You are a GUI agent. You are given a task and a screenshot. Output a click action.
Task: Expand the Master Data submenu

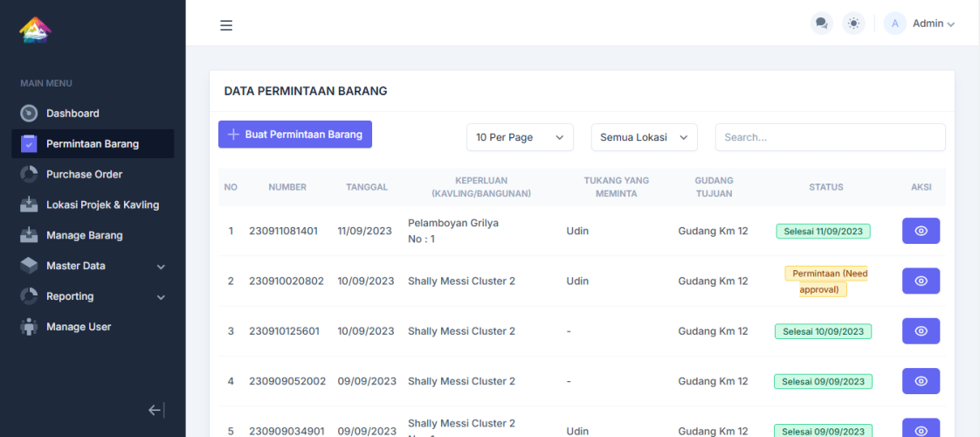pos(161,267)
